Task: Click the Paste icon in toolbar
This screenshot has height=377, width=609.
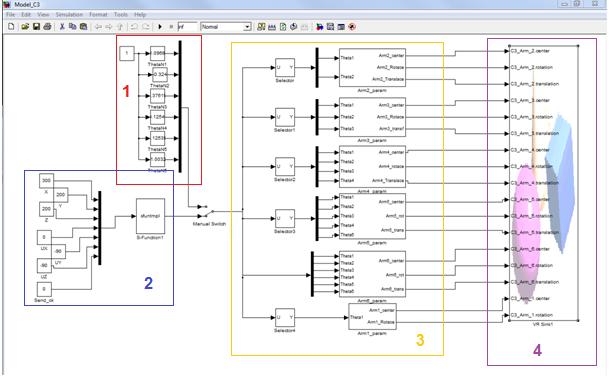Action: pyautogui.click(x=83, y=26)
